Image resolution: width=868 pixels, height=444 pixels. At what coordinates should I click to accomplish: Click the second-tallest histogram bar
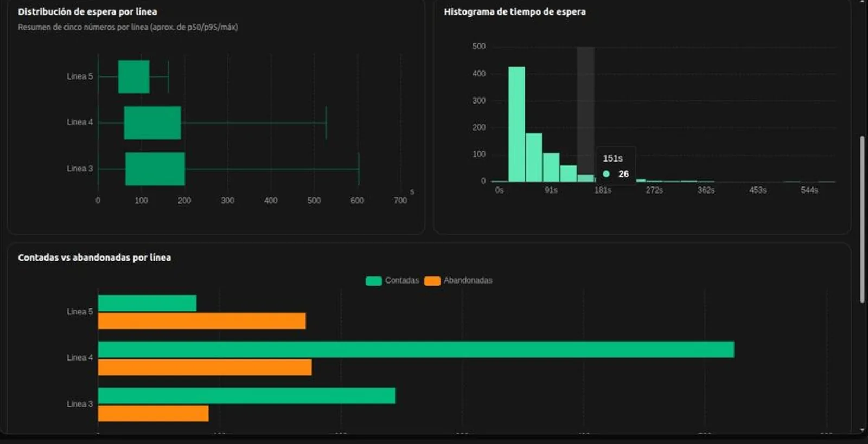pos(534,157)
